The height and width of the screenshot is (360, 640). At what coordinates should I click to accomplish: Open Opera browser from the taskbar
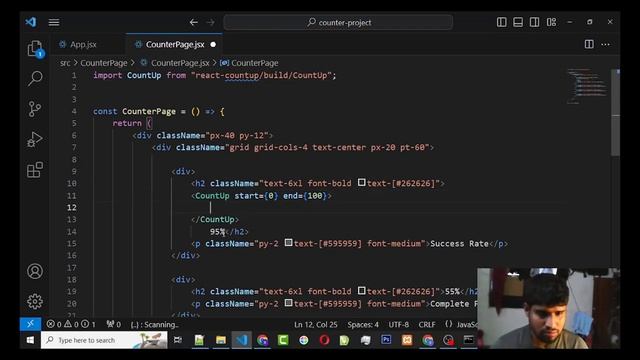(x=324, y=340)
